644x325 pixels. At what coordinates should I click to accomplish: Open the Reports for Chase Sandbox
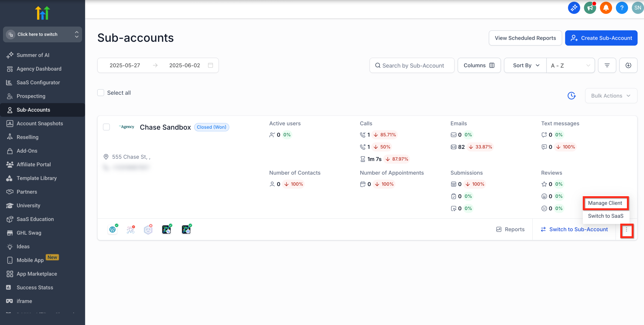click(x=510, y=229)
